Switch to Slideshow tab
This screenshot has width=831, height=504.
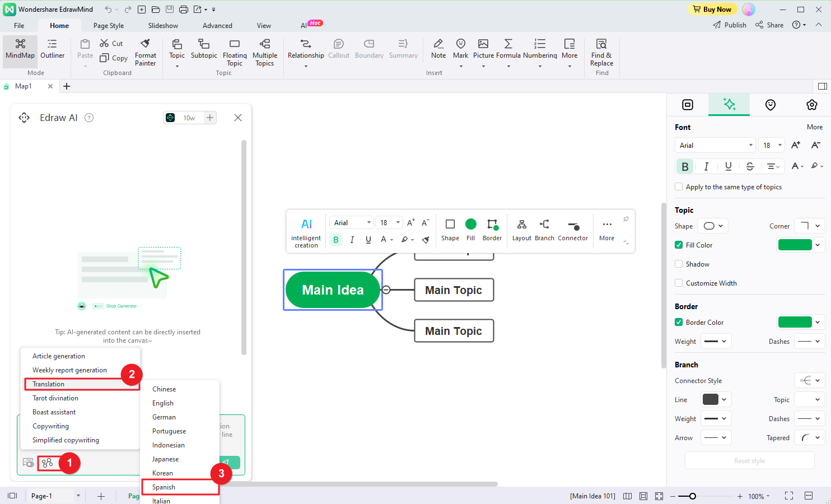[x=163, y=26]
